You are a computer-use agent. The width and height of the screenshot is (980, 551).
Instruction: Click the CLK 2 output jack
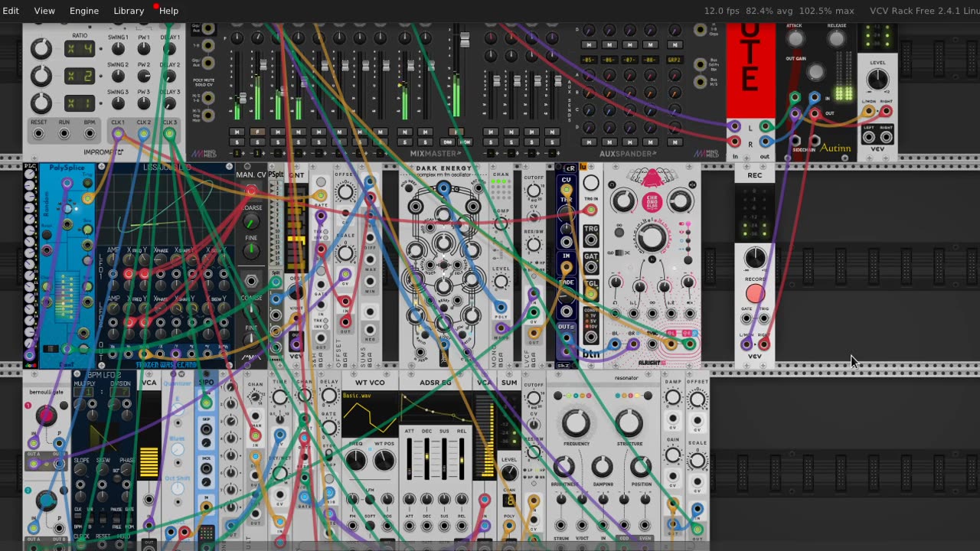coord(143,134)
